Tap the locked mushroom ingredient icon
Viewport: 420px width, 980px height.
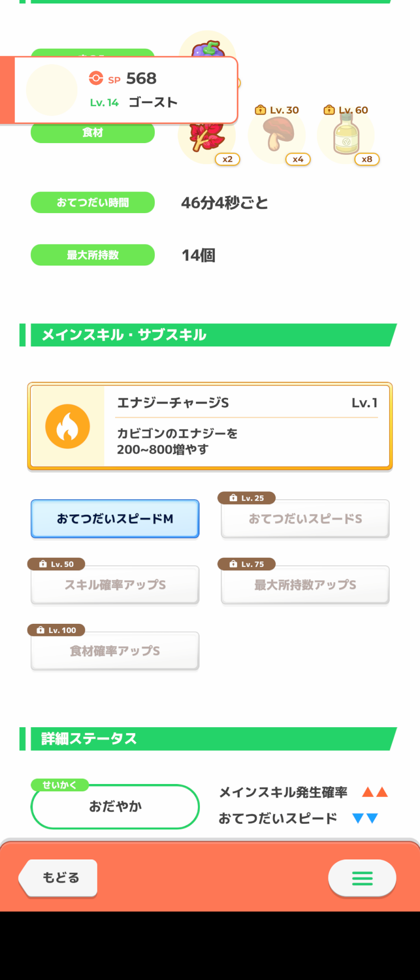pos(277,134)
